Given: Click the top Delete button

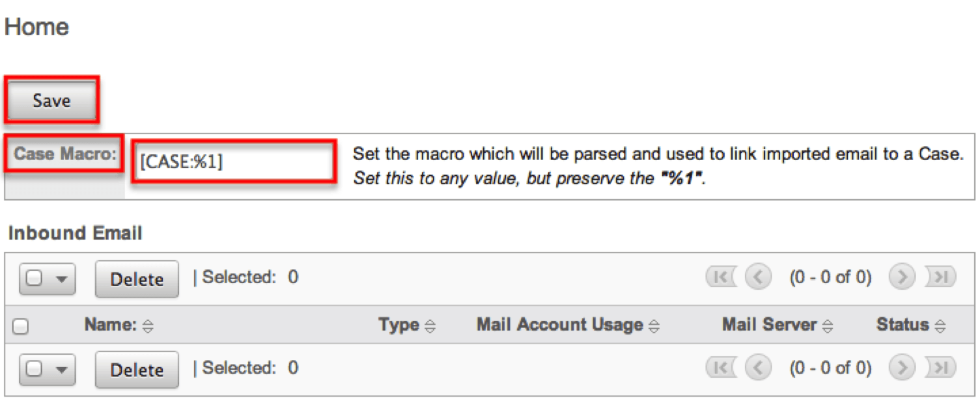Looking at the screenshot, I should pos(137,279).
